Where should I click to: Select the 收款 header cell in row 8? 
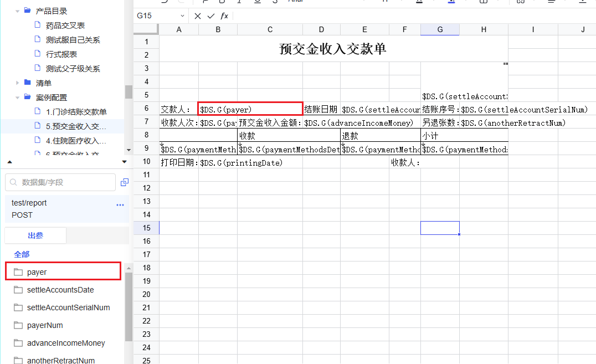coord(289,136)
